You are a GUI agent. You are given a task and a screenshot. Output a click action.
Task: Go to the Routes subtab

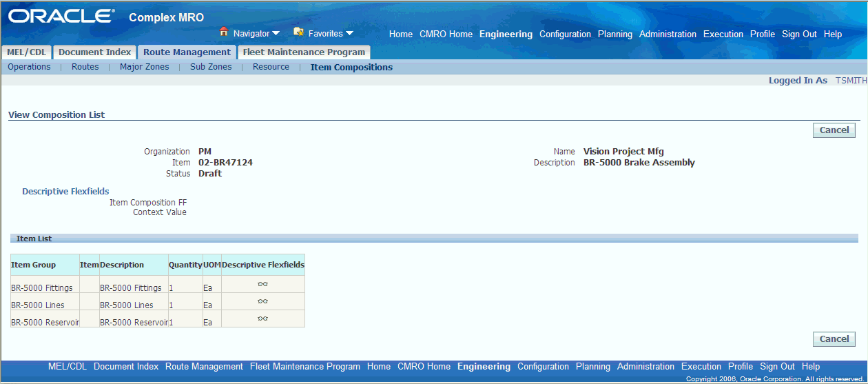(85, 67)
